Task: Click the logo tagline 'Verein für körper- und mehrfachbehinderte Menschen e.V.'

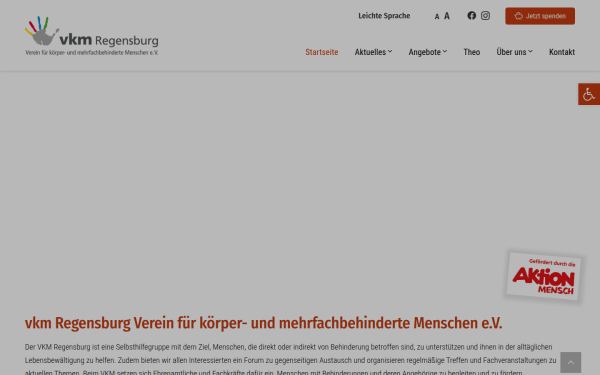Action: [x=91, y=53]
